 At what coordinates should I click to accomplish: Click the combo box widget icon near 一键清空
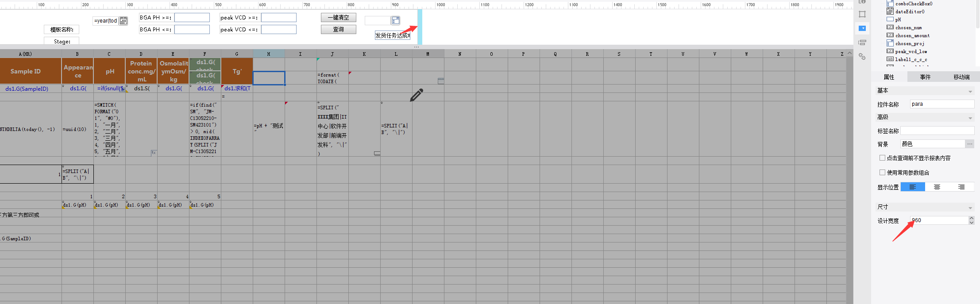click(395, 20)
